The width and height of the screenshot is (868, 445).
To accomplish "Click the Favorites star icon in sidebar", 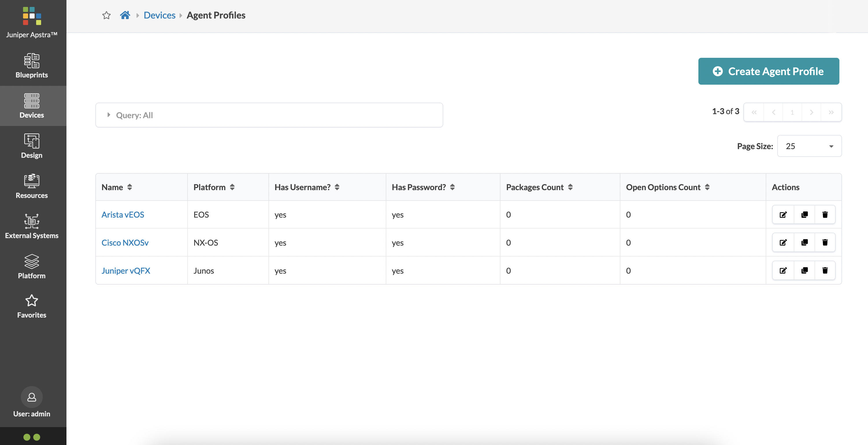I will click(31, 300).
